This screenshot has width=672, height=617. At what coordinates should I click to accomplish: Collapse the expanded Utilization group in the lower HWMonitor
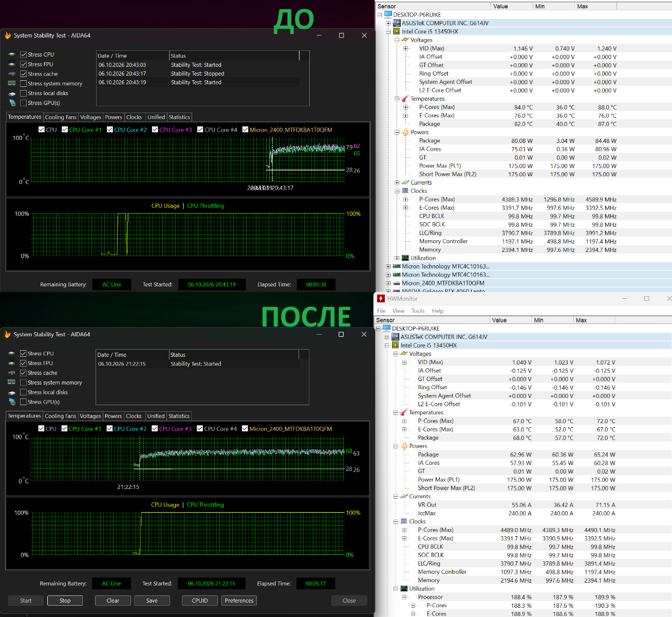point(396,589)
